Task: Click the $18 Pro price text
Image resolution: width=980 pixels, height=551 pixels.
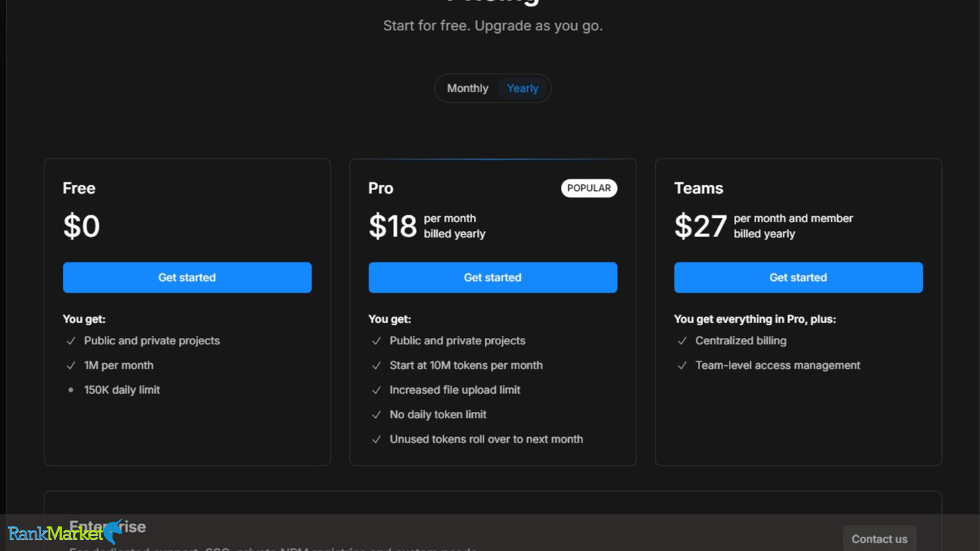Action: pos(392,227)
